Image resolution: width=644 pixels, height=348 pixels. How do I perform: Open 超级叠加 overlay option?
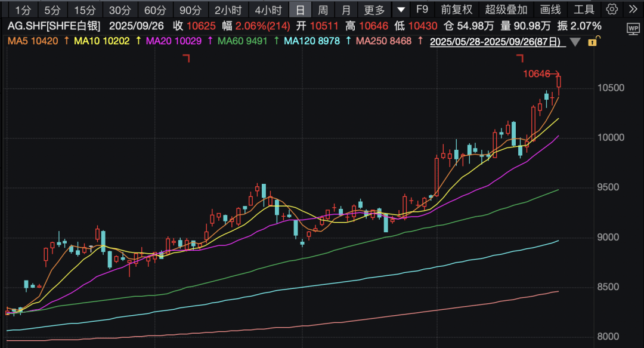tap(506, 9)
